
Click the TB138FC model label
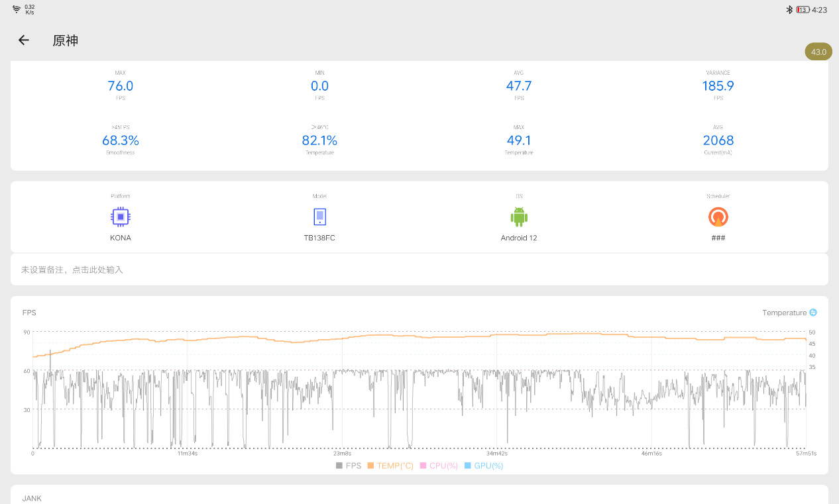(319, 238)
